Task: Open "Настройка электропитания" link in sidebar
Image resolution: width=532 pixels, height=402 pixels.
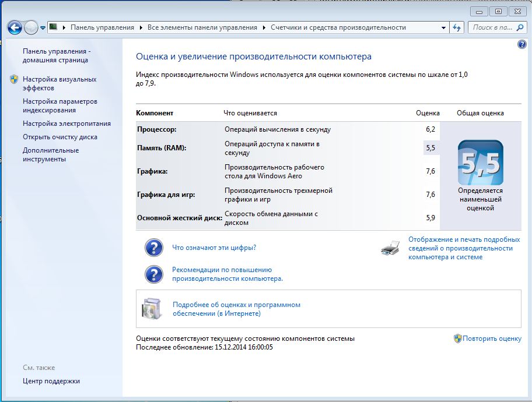Action: [66, 124]
